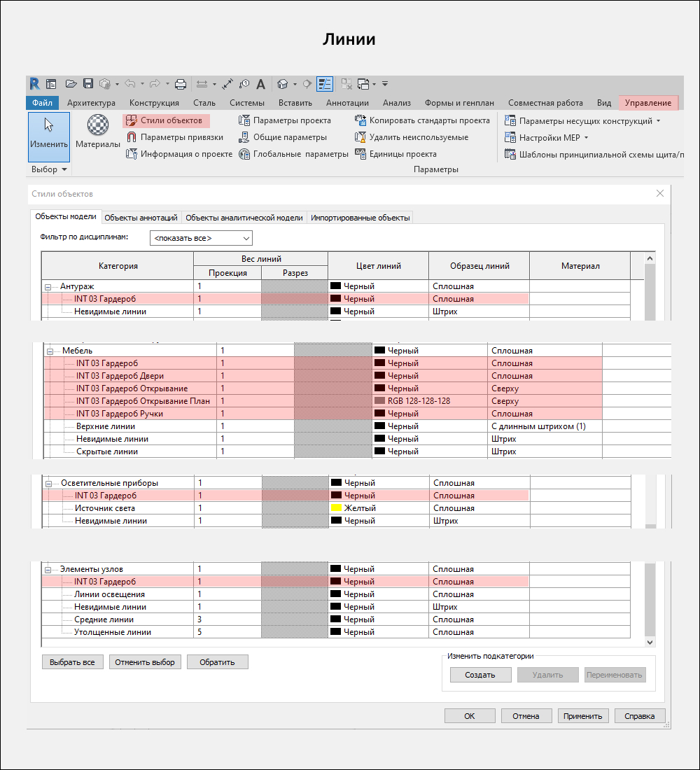Screen dimensions: 700x770
Task: Collapse the Антураж category tree node
Action: [x=48, y=287]
